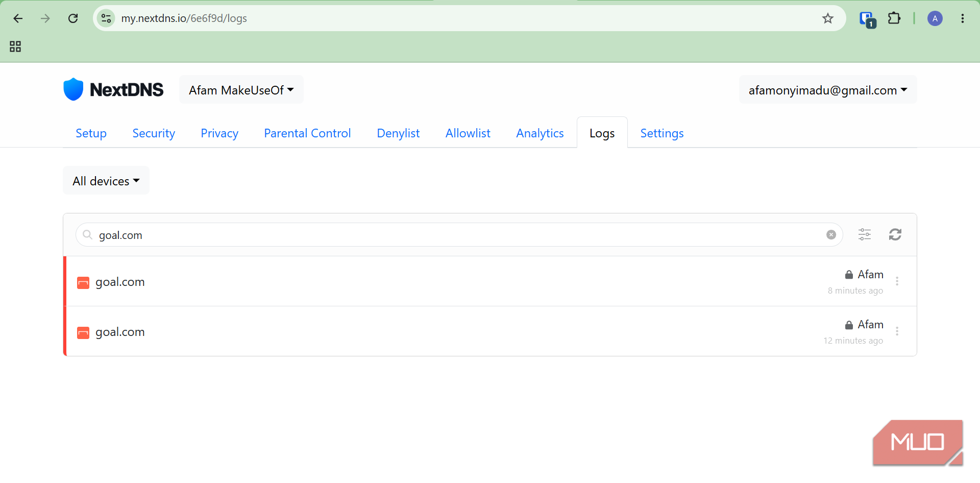Open the apps grid in bookmarks bar
The width and height of the screenshot is (980, 483).
point(15,46)
